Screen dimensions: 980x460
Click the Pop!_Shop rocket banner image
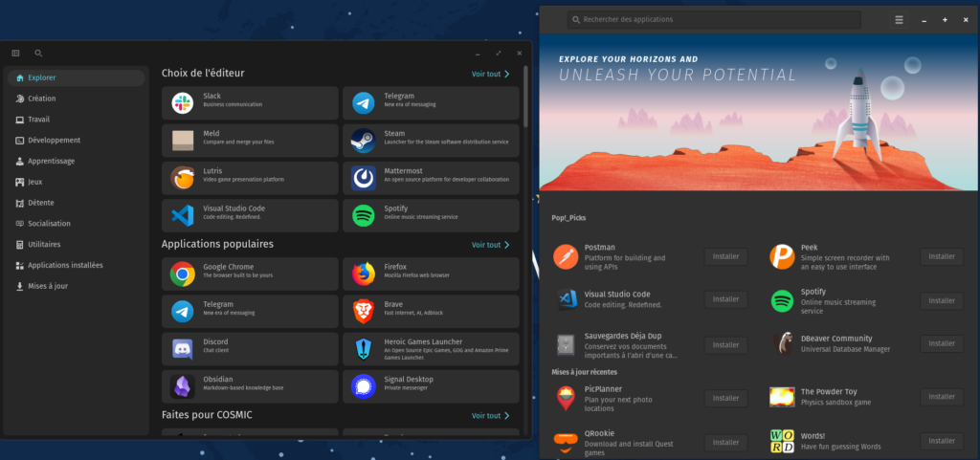759,113
